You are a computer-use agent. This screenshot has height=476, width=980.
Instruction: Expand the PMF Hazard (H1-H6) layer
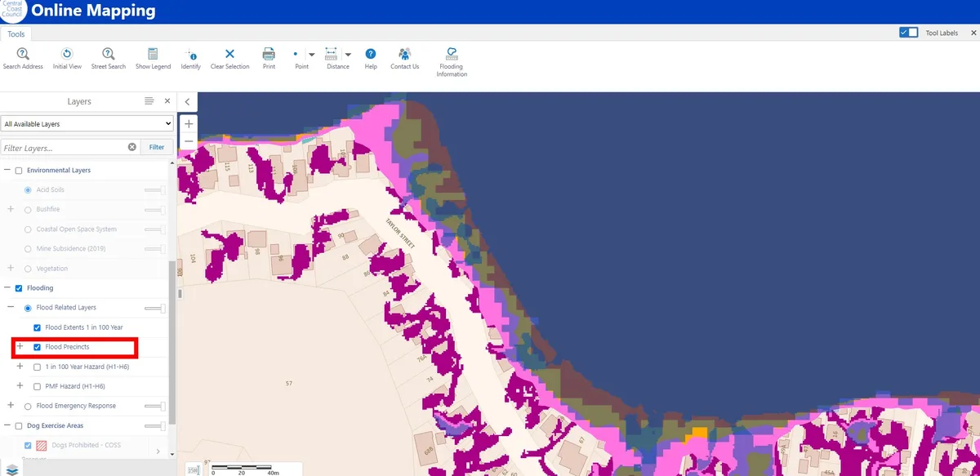(x=20, y=386)
